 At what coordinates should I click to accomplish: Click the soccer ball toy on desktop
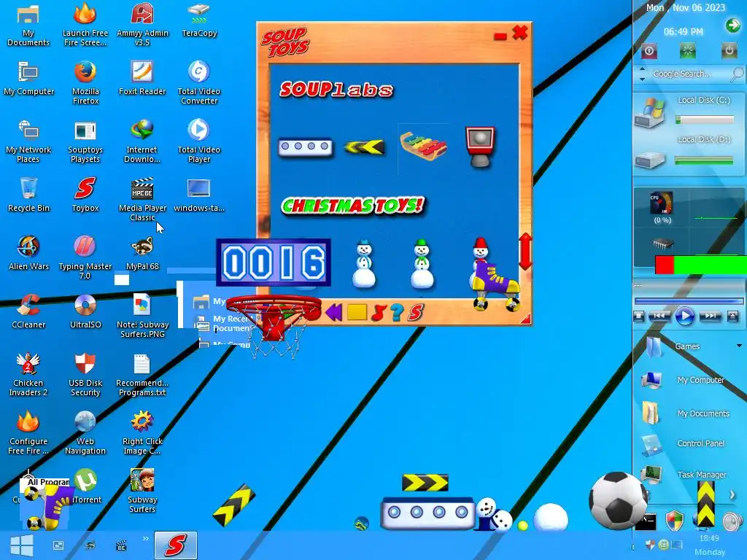[618, 500]
